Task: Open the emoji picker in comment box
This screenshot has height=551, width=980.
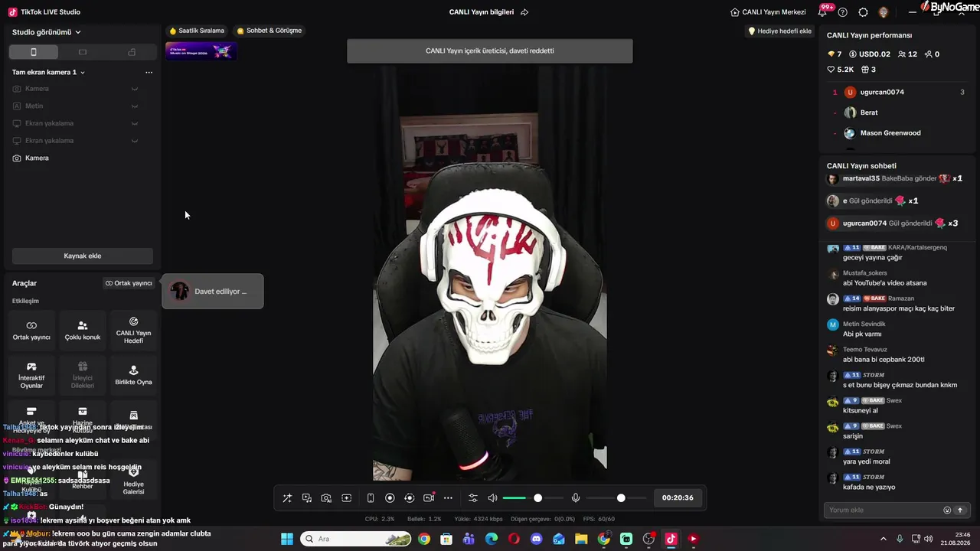Action: coord(947,510)
